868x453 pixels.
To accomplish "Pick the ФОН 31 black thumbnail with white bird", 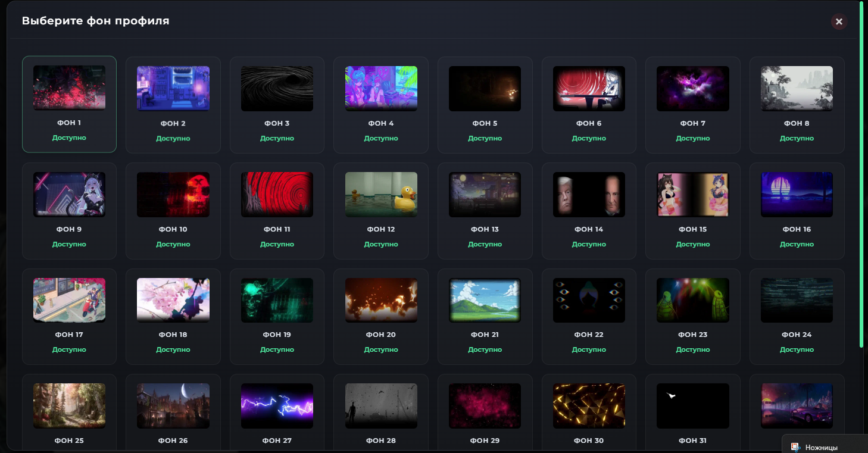I will pos(693,406).
